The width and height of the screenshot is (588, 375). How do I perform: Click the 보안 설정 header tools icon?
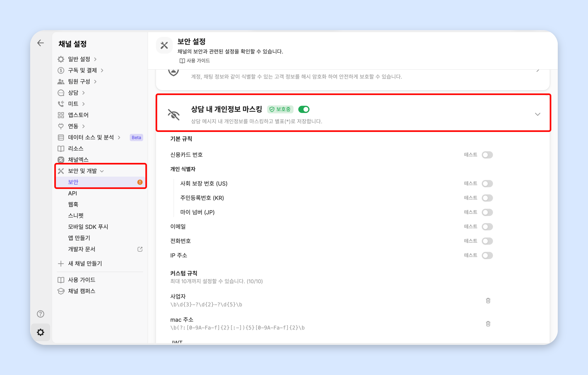[164, 45]
